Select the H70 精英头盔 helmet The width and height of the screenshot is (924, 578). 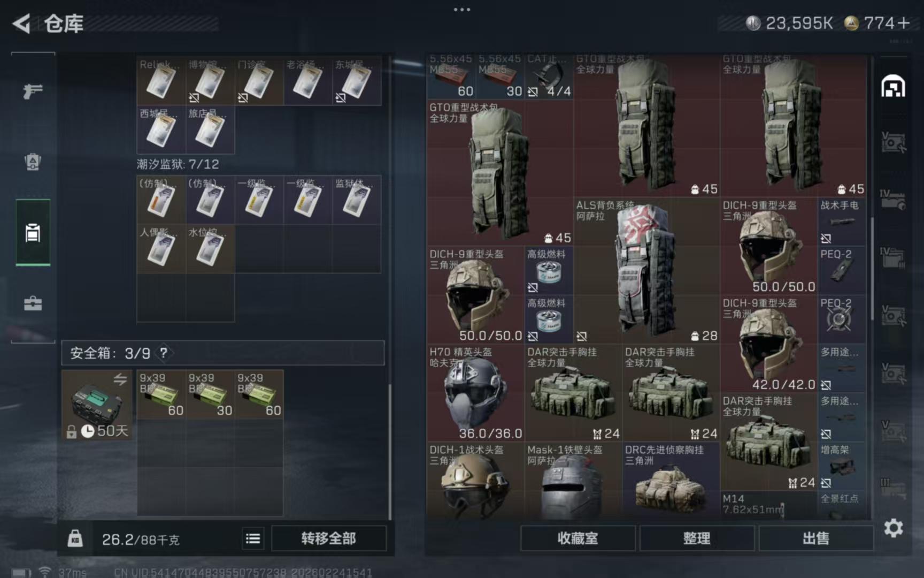pos(475,392)
